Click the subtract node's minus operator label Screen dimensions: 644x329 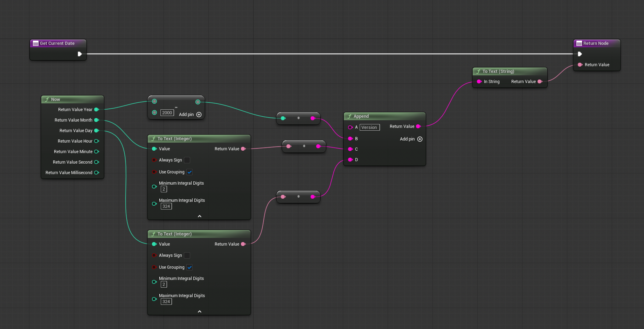[176, 107]
